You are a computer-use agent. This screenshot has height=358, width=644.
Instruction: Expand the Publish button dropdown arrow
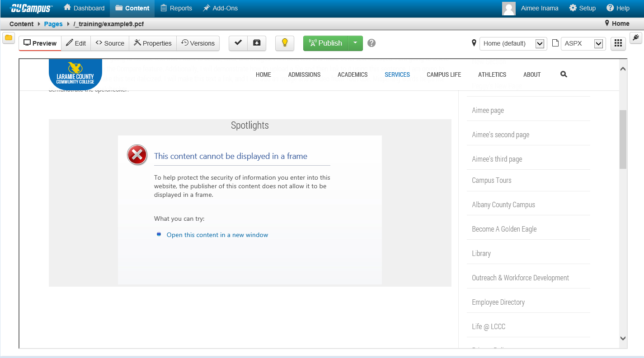click(x=355, y=43)
